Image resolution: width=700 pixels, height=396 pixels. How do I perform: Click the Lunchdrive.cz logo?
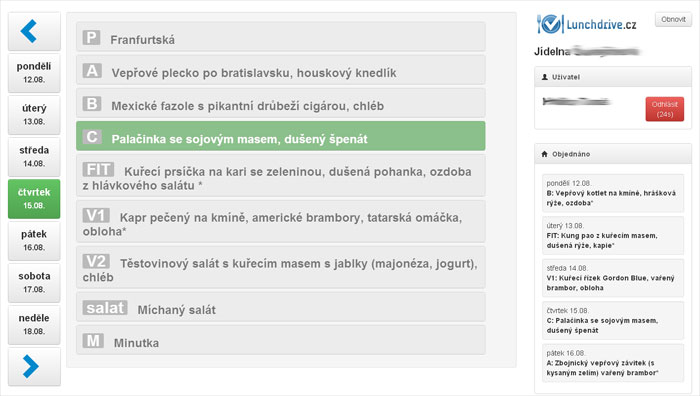click(x=587, y=24)
